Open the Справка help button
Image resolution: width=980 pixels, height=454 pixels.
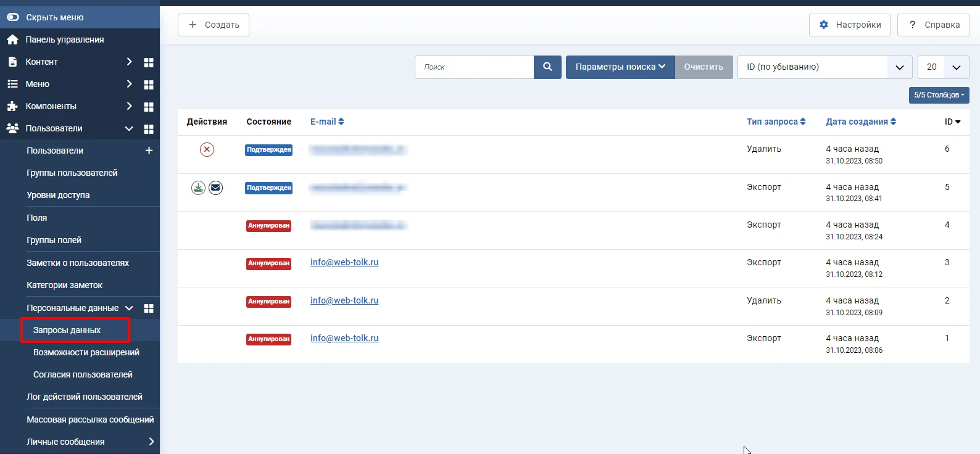coord(934,25)
